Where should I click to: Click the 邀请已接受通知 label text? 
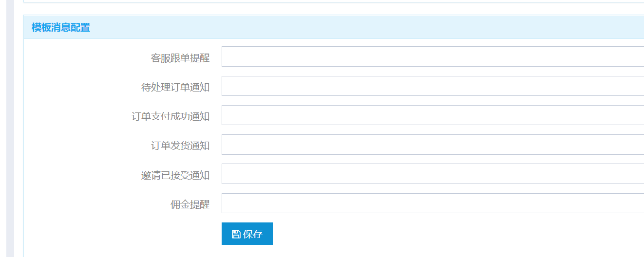click(175, 175)
